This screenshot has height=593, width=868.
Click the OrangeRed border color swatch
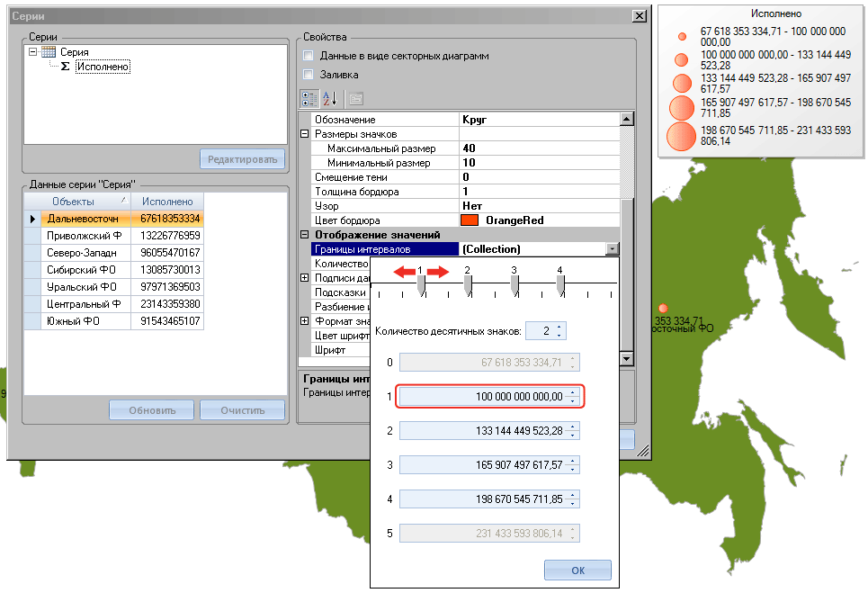click(470, 220)
